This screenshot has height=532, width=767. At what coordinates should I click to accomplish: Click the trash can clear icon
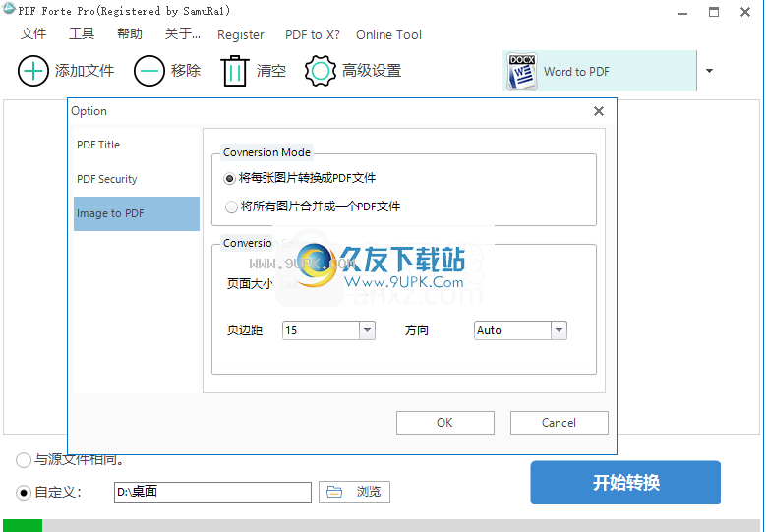pyautogui.click(x=235, y=71)
